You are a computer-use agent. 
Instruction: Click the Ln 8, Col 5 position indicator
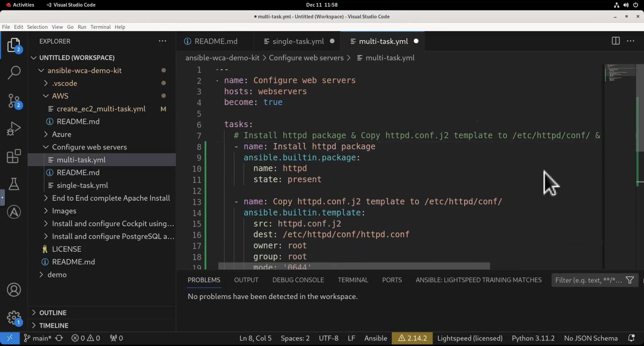[255, 338]
